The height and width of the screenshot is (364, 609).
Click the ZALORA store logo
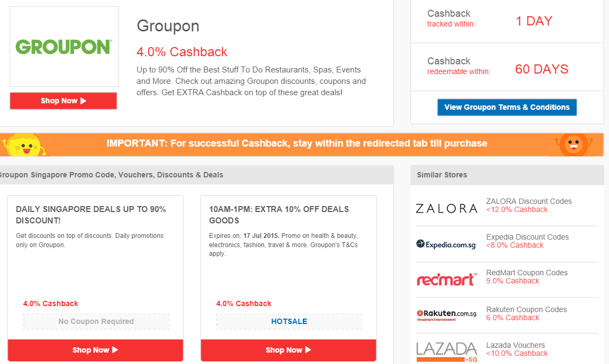pyautogui.click(x=446, y=208)
